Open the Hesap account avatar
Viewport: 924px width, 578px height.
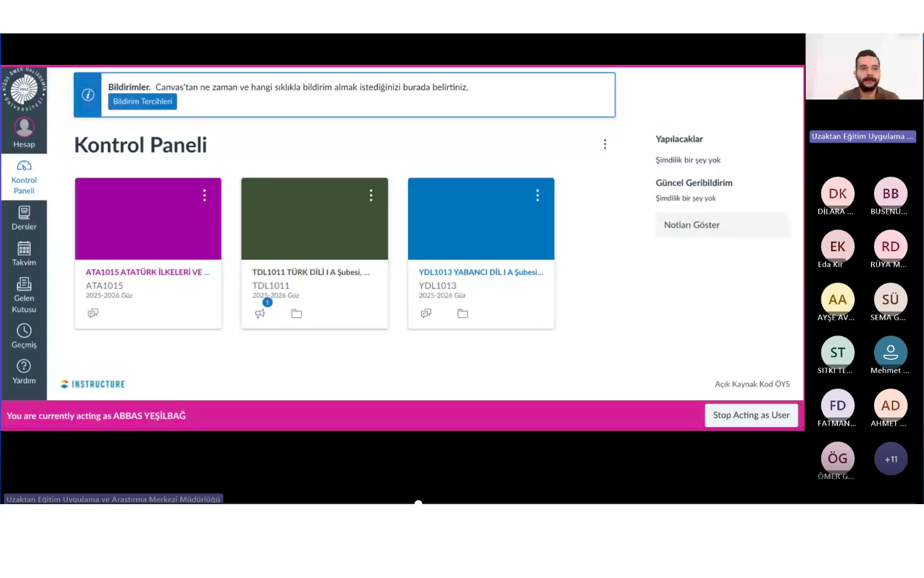tap(24, 128)
